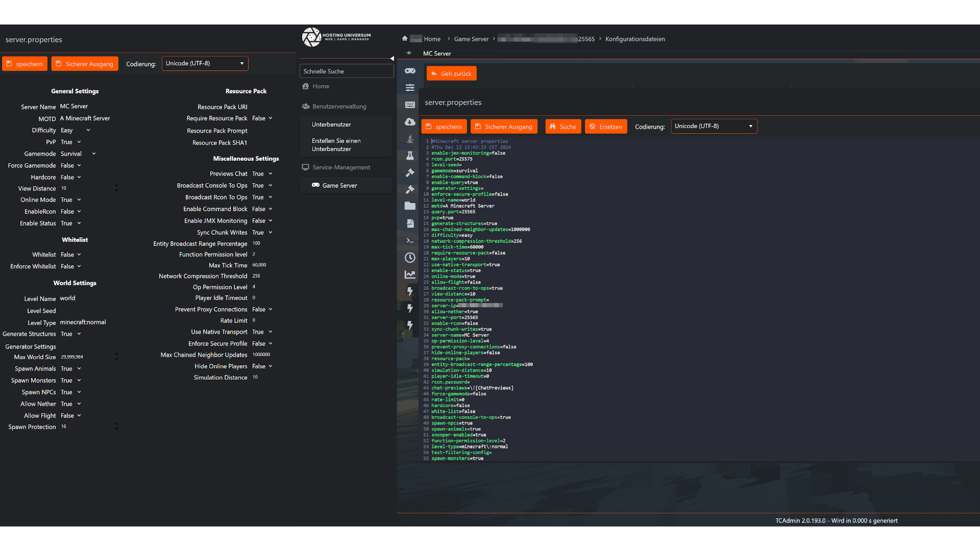Open the Previews Chat dropdown
Screen dimensions: 980x551
(x=262, y=174)
